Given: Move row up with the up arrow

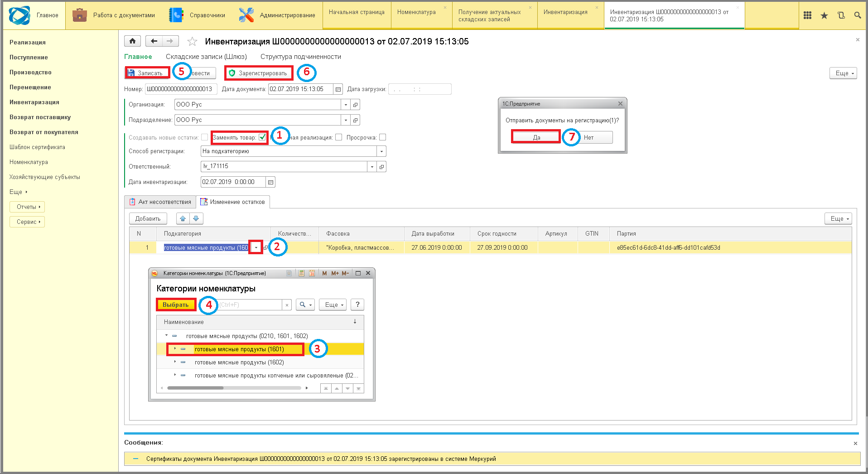Looking at the screenshot, I should click(x=183, y=218).
